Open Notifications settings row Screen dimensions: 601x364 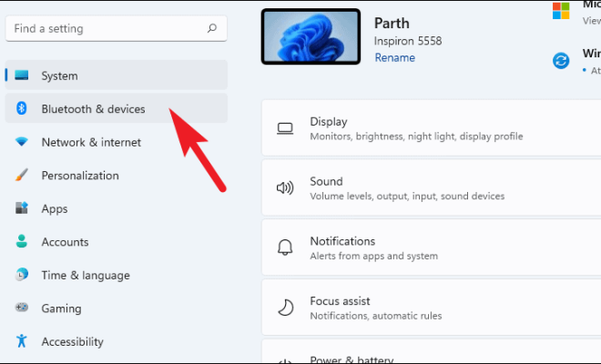tap(432, 248)
